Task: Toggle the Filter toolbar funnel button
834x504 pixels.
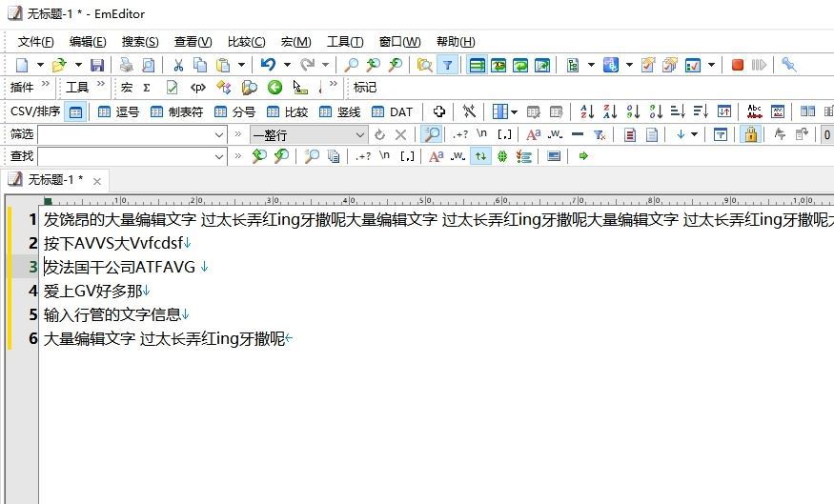Action: 447,65
